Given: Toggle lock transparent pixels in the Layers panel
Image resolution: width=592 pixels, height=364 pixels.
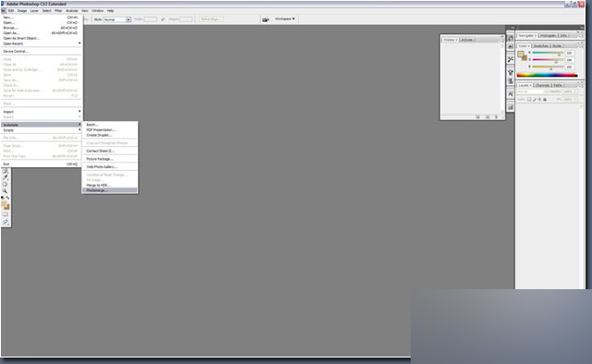Looking at the screenshot, I should (529, 99).
